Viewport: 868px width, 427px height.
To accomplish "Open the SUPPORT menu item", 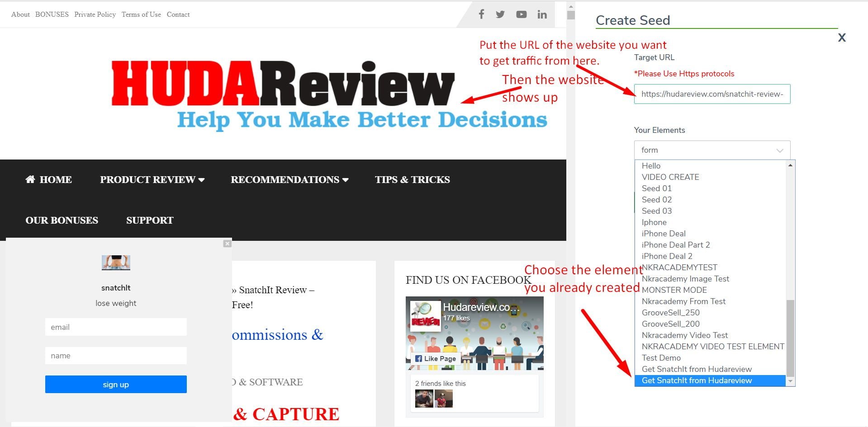I will [x=150, y=220].
